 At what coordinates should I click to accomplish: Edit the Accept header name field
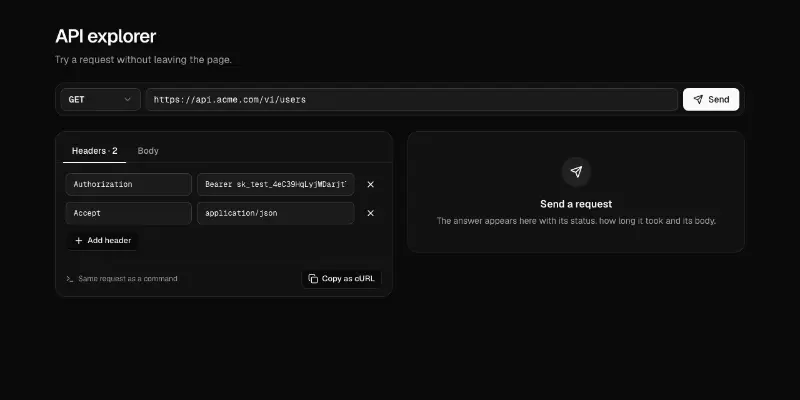click(129, 213)
